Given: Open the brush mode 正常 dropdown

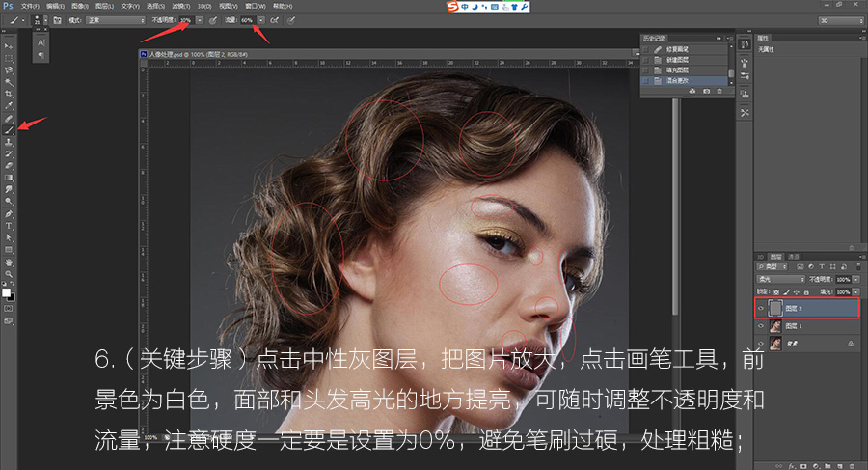Looking at the screenshot, I should click(x=116, y=20).
